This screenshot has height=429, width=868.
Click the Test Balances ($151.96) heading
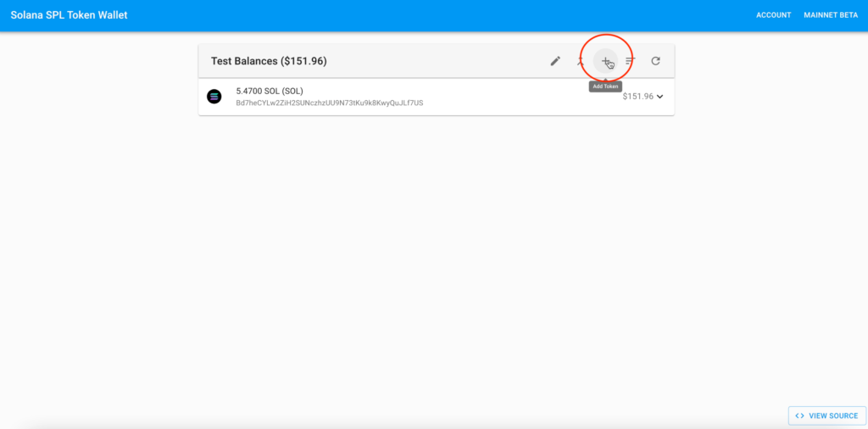pyautogui.click(x=269, y=61)
